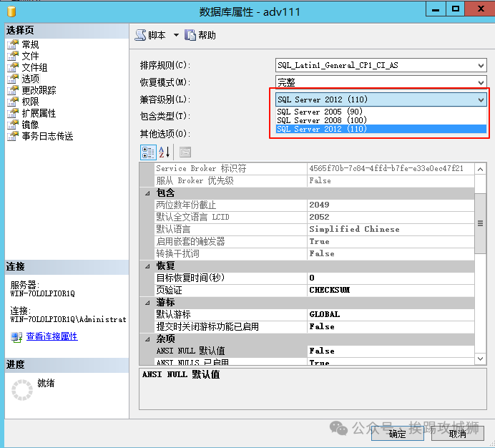Choose SQL Server 2005 (90) compatibility level
This screenshot has width=495, height=448.
pyautogui.click(x=320, y=111)
